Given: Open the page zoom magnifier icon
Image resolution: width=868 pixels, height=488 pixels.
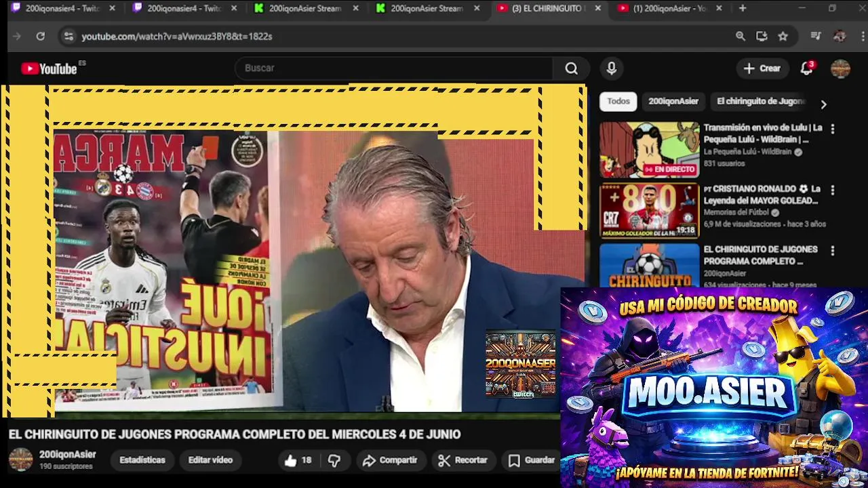Looking at the screenshot, I should click(x=741, y=37).
